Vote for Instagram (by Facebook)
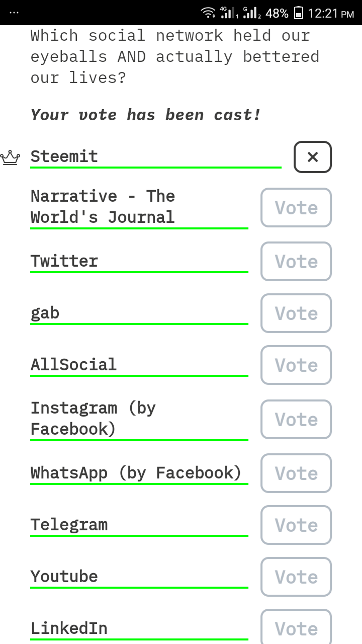The height and width of the screenshot is (644, 362). [x=296, y=419]
